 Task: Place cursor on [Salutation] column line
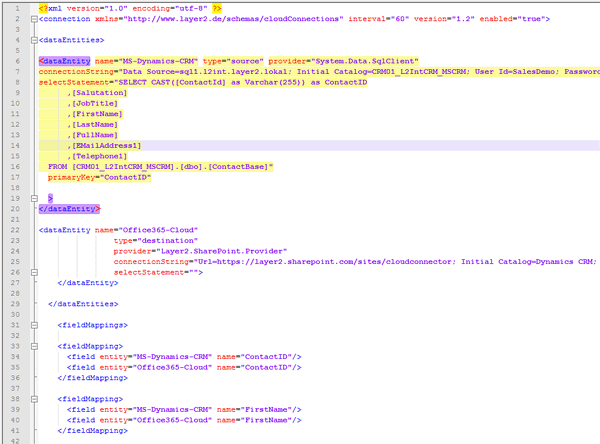[x=98, y=92]
